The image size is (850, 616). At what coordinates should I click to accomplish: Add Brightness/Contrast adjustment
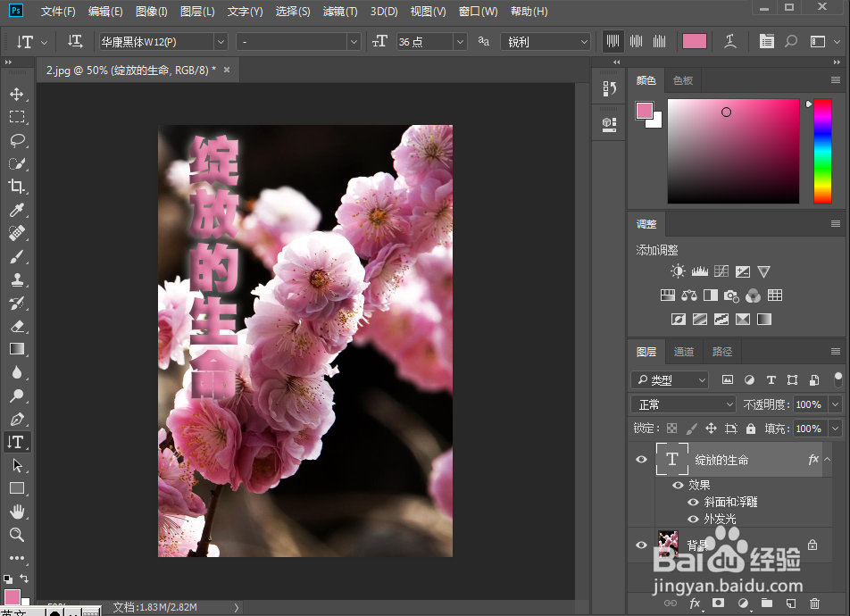(x=678, y=271)
